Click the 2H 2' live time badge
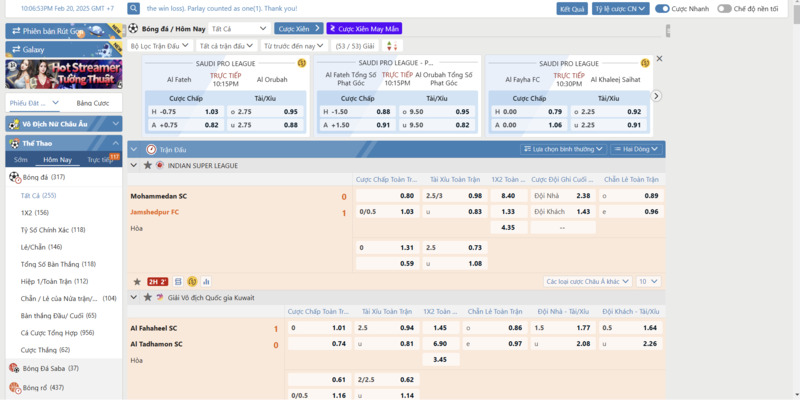Viewport: 800px width, 400px height. coord(158,282)
